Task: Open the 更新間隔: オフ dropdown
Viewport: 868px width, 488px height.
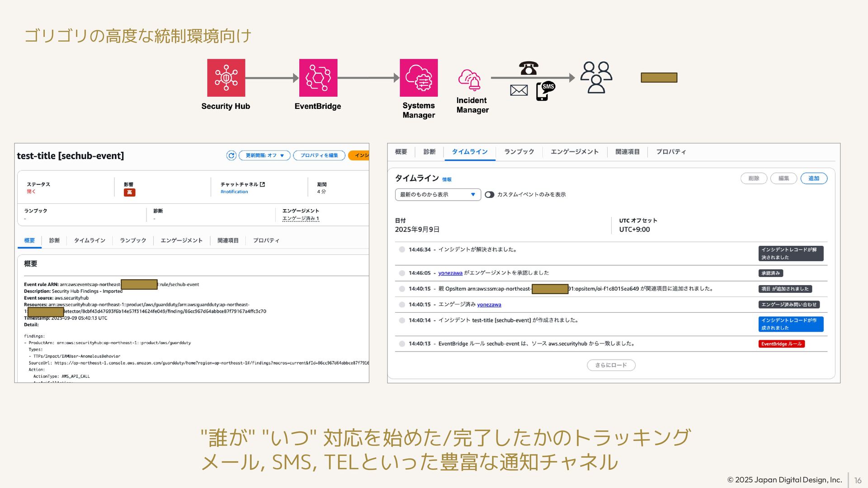Action: click(264, 155)
